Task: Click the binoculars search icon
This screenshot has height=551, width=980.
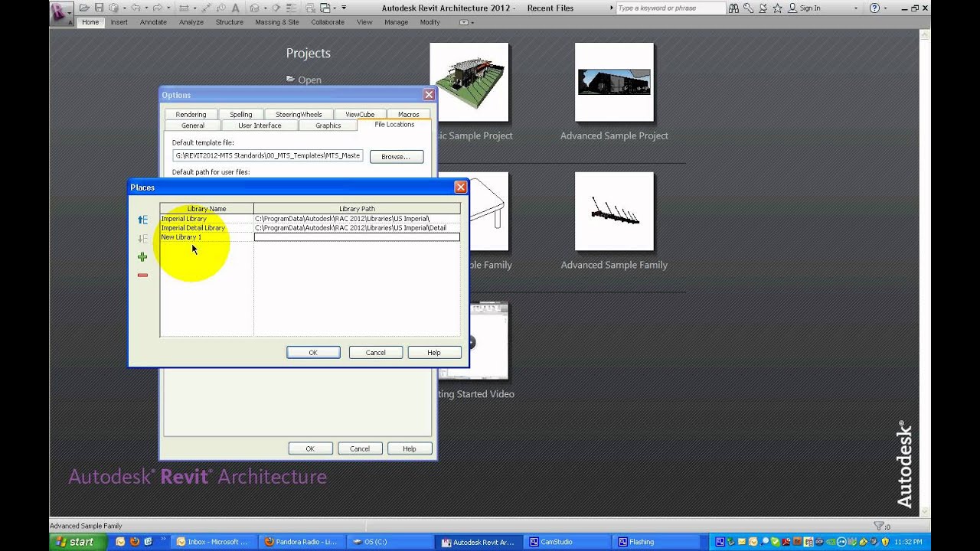Action: pyautogui.click(x=733, y=8)
